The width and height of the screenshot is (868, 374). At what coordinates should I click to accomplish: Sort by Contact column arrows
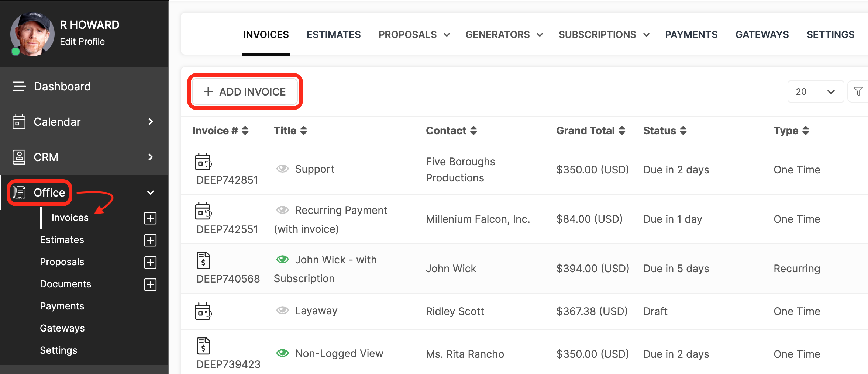click(473, 131)
